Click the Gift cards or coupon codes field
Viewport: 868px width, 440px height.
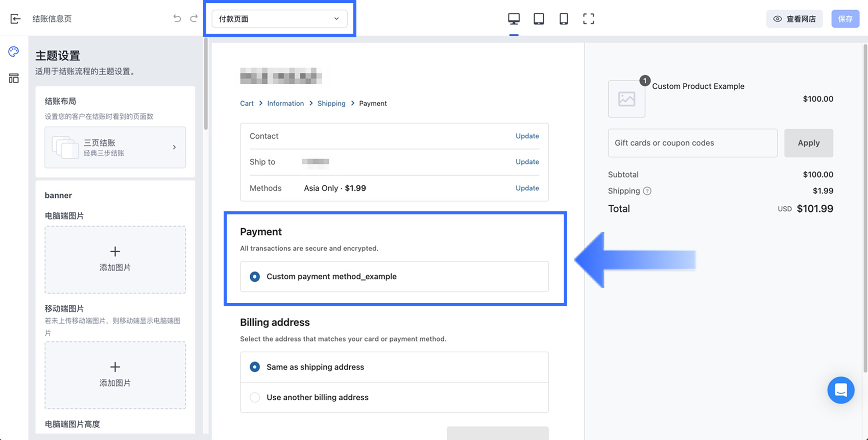693,143
